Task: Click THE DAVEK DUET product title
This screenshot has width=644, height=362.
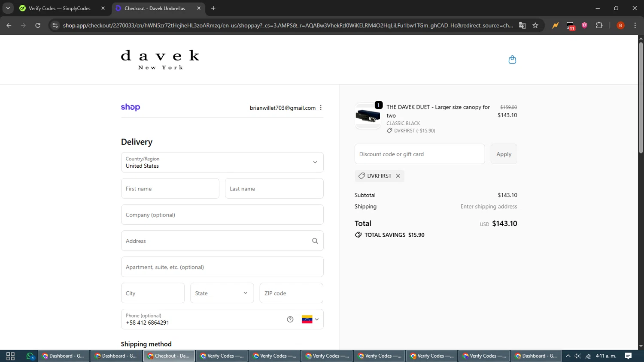Action: pos(438,111)
